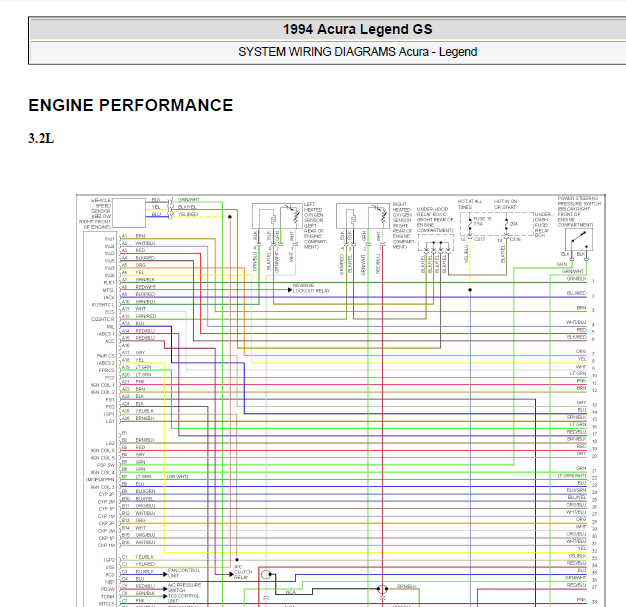Click pin 'B14 WHT' on the connector
The height and width of the screenshot is (607, 626).
point(134,528)
